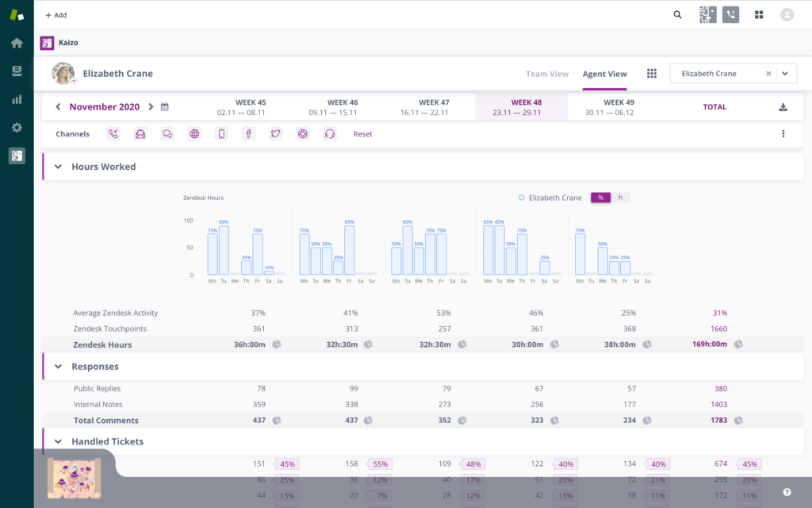Click pie chart icon for total Zendesk Hours
The height and width of the screenshot is (508, 812).
(x=738, y=344)
